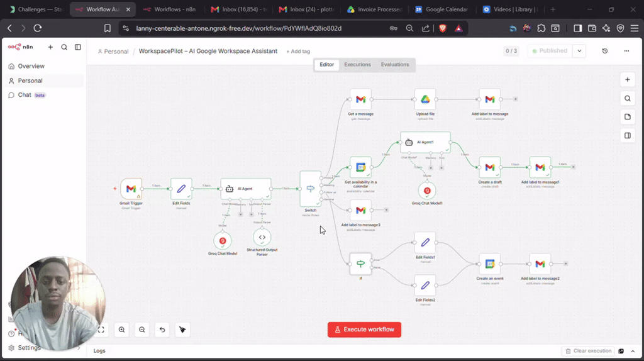
Task: Open the Groq Chat Model1 node
Action: (x=427, y=191)
